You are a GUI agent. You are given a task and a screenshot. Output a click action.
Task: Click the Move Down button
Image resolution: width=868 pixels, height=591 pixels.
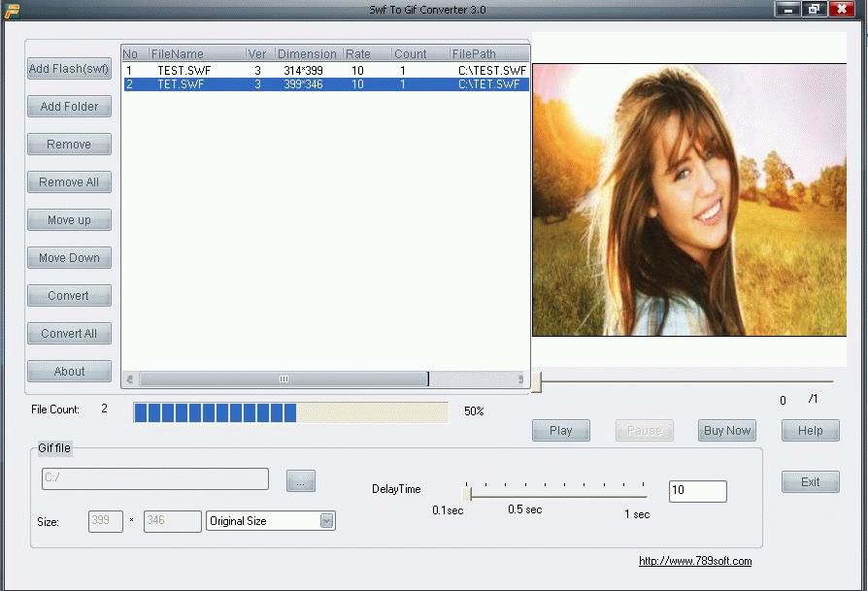click(x=69, y=258)
